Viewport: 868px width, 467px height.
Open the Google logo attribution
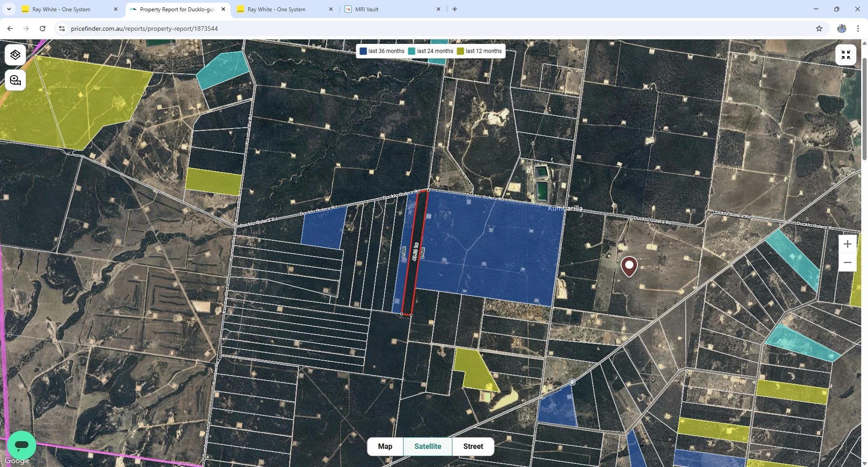(18, 460)
